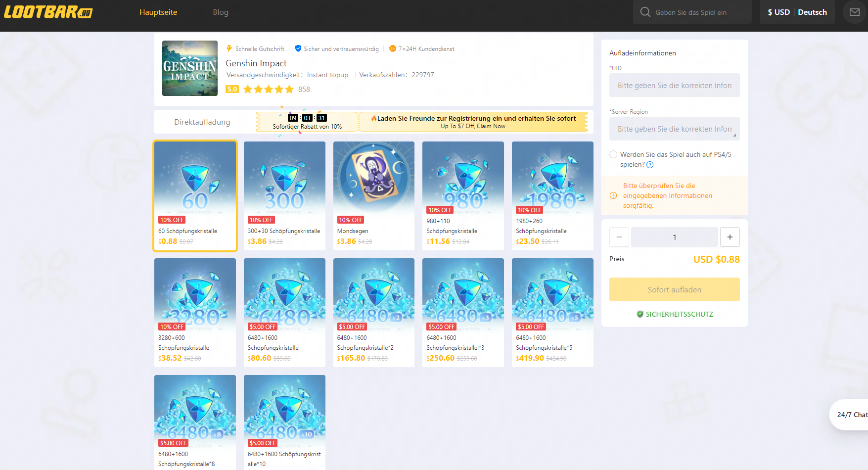Focus the UID input field
The width and height of the screenshot is (868, 470).
pos(674,85)
